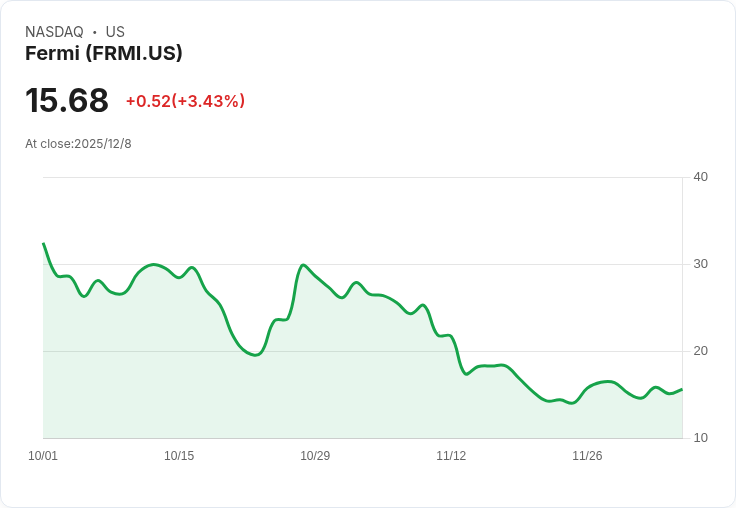Click the top gridline at the 40 level
Screen dimensions: 736x508
pos(360,178)
